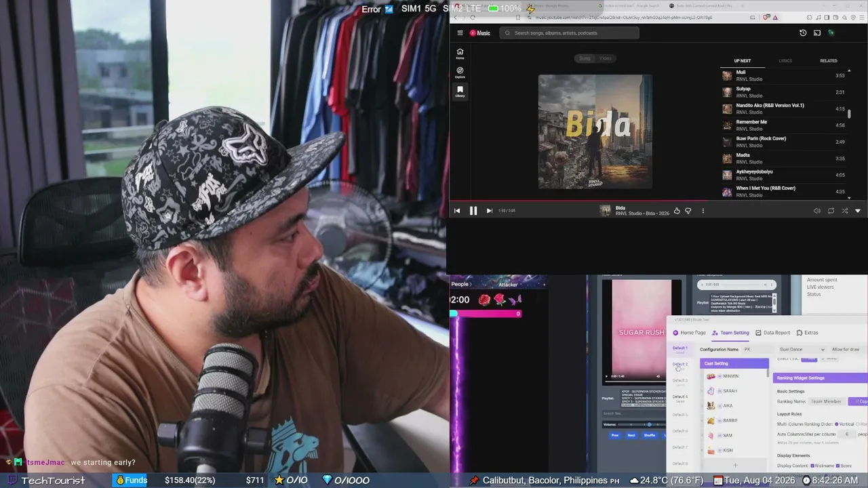Seek using the red song progress bar
Viewport: 868px width, 488px height.
(658, 201)
